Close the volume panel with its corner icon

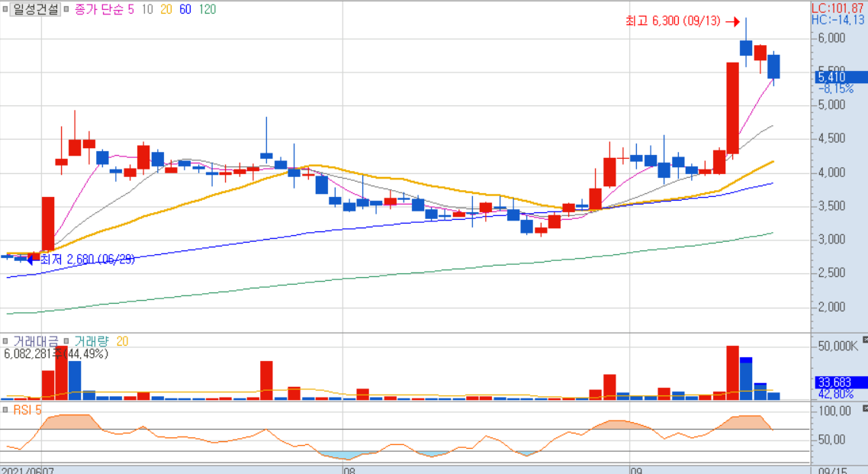(865, 340)
